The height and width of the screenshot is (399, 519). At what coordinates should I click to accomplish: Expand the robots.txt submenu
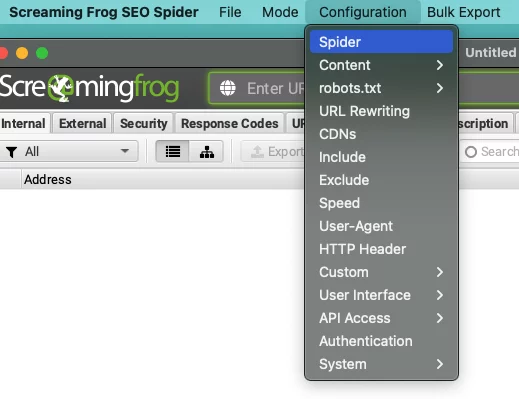tap(381, 88)
